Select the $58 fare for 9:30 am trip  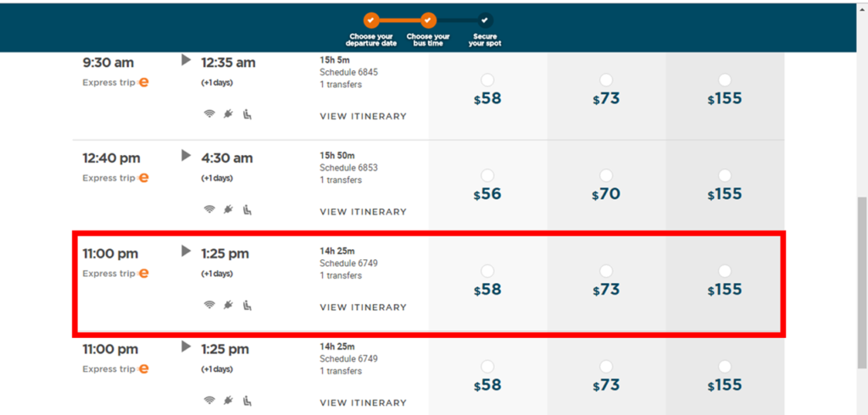point(487,80)
